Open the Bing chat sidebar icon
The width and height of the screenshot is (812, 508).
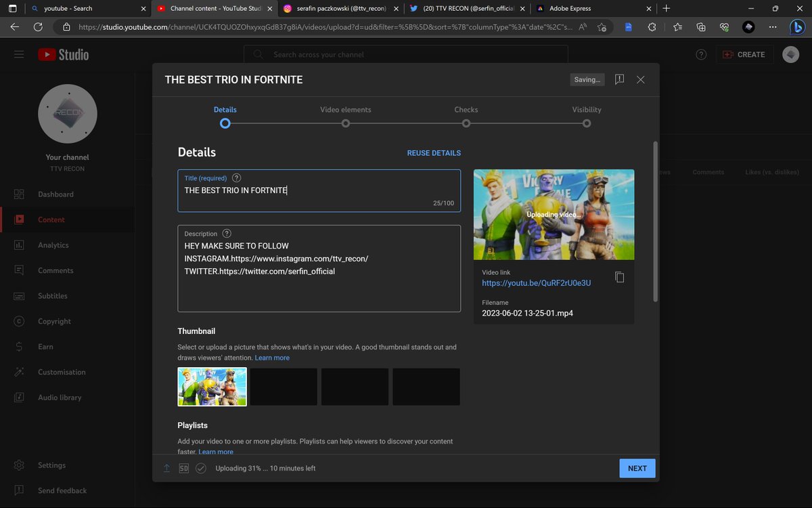pyautogui.click(x=798, y=27)
